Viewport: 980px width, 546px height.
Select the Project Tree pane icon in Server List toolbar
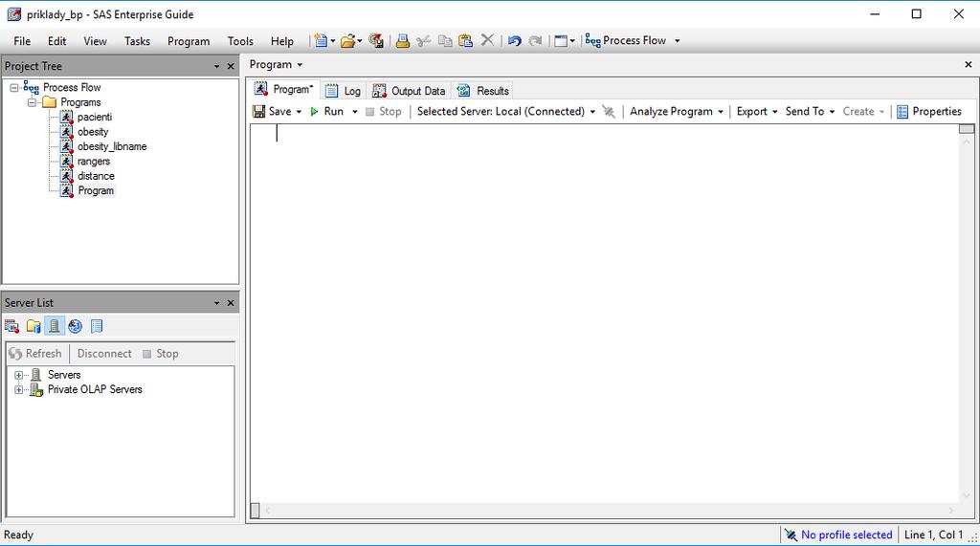pyautogui.click(x=11, y=326)
